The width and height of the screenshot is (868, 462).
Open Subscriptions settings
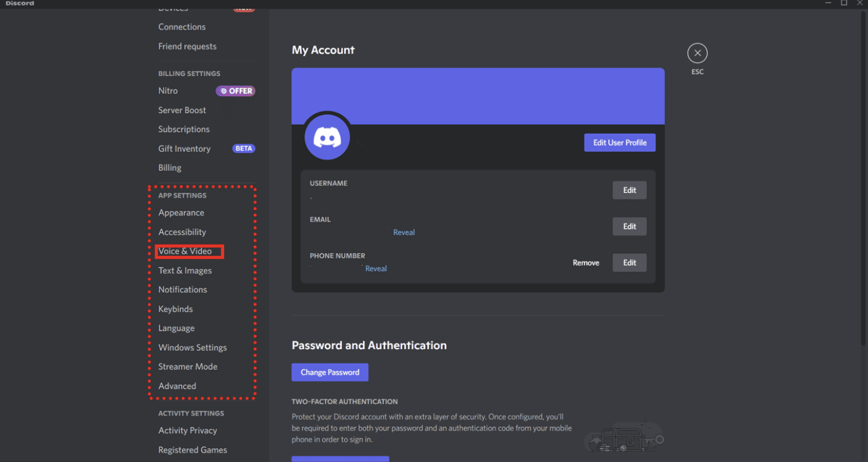click(184, 129)
